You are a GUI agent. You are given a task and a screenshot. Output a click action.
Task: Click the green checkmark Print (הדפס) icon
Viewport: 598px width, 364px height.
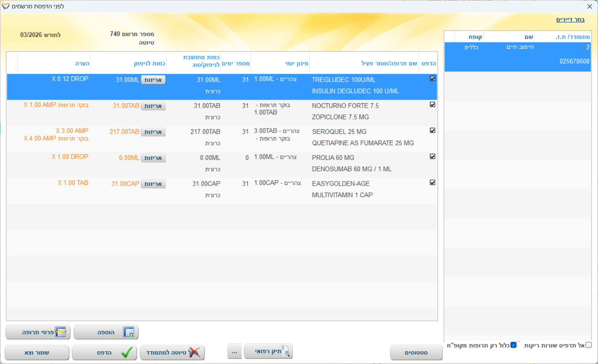point(126,352)
